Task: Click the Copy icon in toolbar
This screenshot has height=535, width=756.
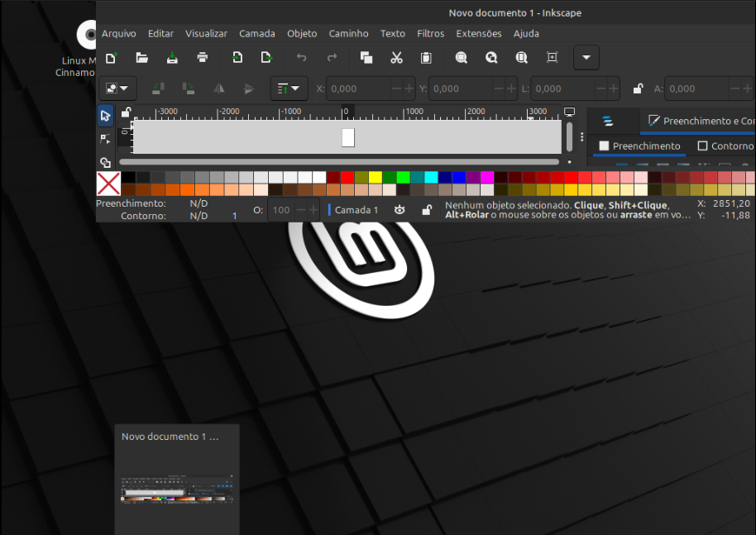Action: click(x=366, y=58)
